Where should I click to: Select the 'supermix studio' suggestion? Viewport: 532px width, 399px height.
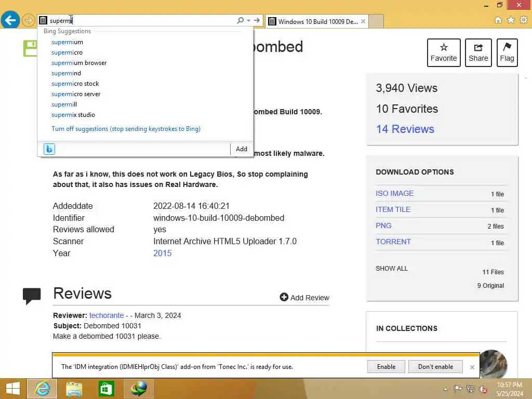[x=73, y=115]
